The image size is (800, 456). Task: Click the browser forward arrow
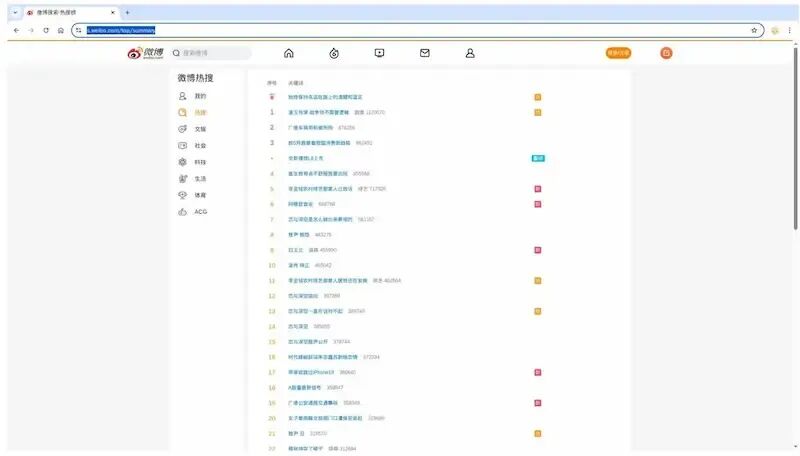pos(31,31)
